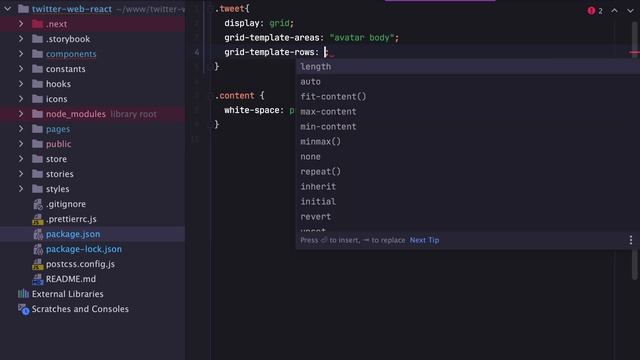Viewport: 640px width, 360px height.
Task: Expand the styles folder chevron
Action: coord(20,189)
